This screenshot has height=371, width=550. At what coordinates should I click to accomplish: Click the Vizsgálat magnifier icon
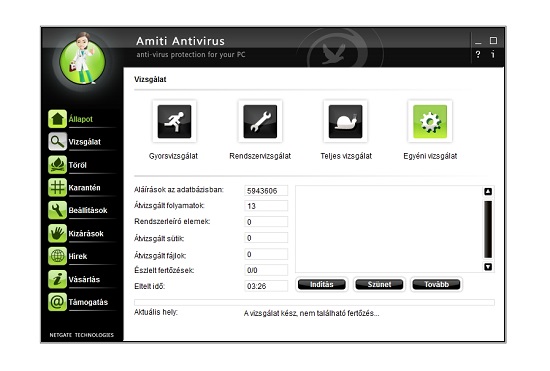tap(57, 142)
